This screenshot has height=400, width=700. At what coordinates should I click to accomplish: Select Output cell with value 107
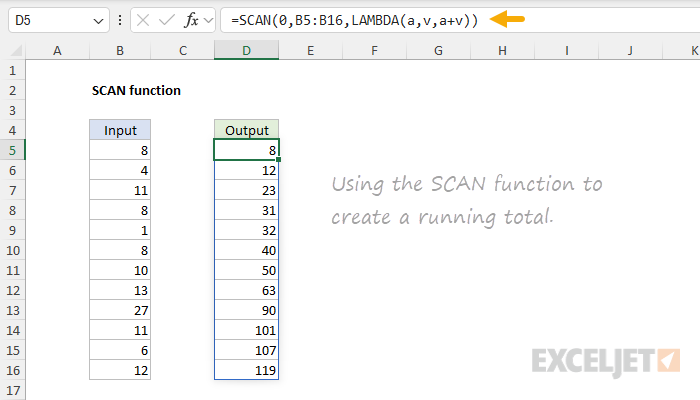coord(246,350)
